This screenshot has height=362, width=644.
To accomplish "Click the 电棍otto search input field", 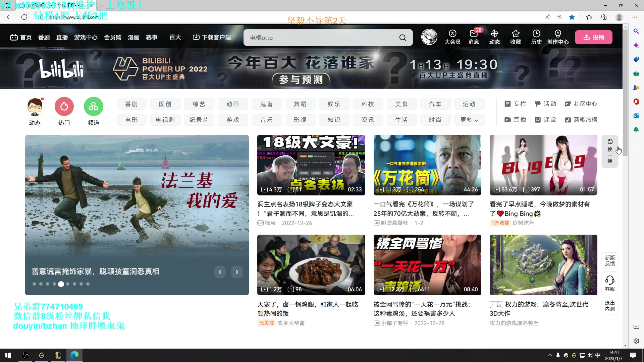I will [x=322, y=38].
